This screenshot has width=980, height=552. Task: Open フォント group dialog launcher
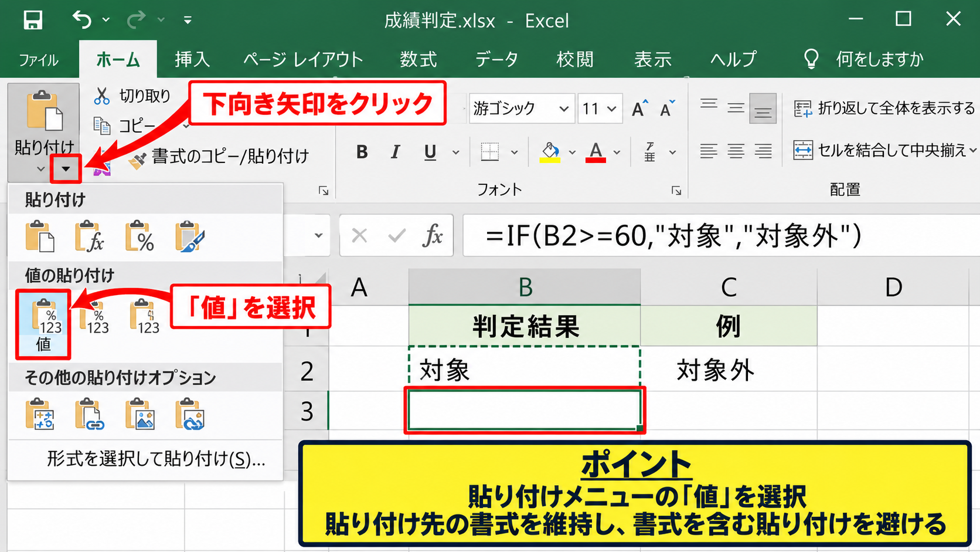pyautogui.click(x=676, y=191)
